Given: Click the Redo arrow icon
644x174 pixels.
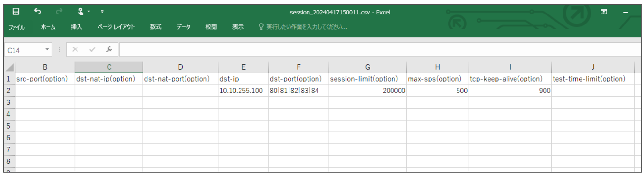Looking at the screenshot, I should [59, 12].
